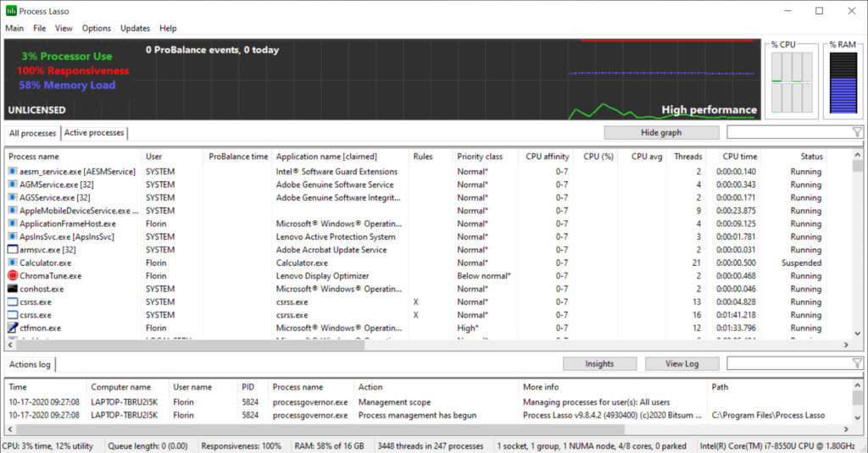The width and height of the screenshot is (868, 453).
Task: Click the ctfmon.exe pen icon
Action: coord(12,328)
